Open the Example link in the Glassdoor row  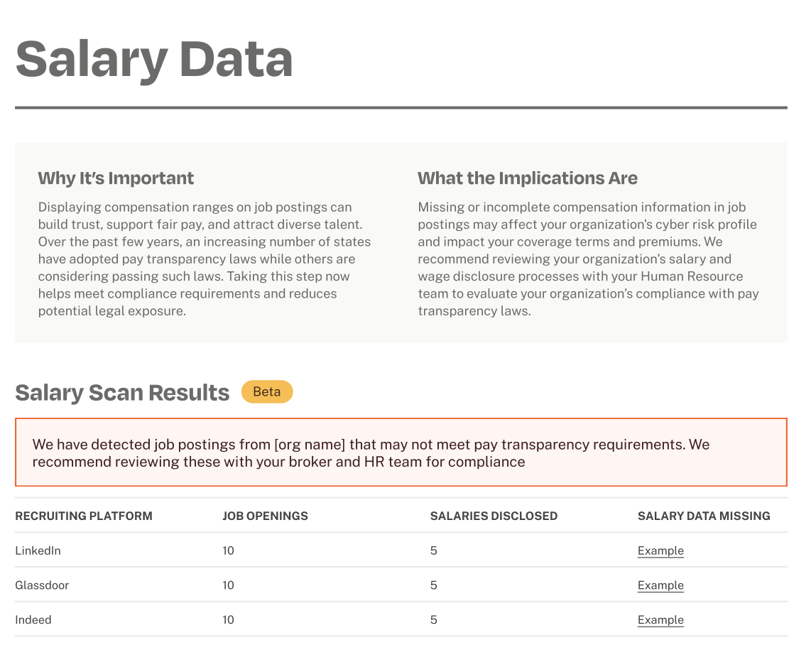click(660, 585)
